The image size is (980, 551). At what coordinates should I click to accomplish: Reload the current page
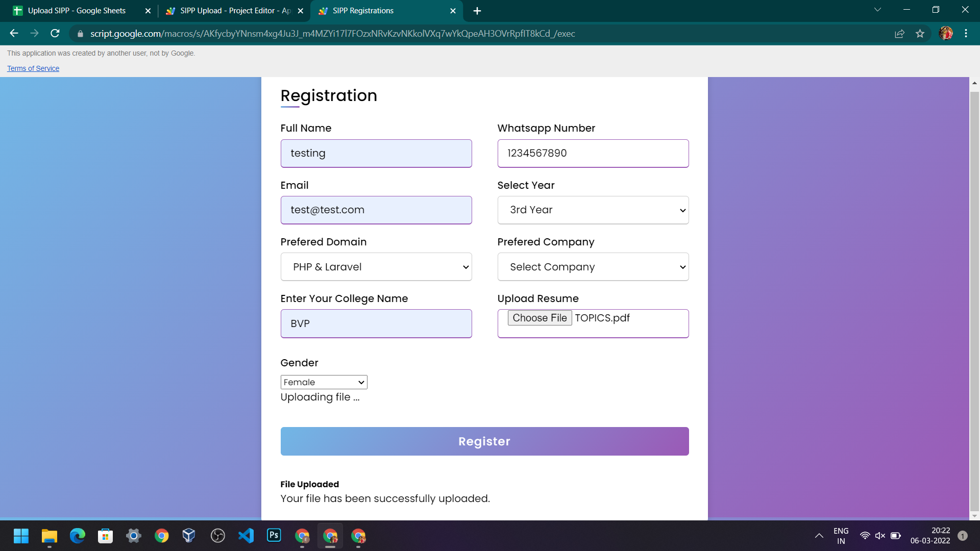55,34
